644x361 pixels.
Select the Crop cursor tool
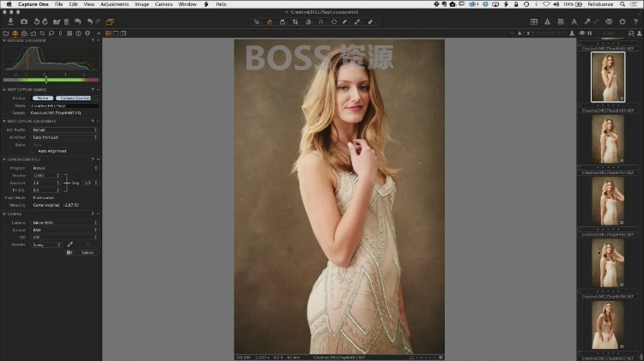[295, 21]
